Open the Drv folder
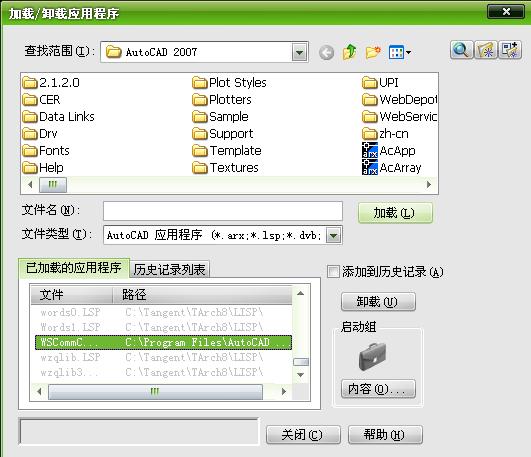531x457 pixels. pyautogui.click(x=40, y=133)
